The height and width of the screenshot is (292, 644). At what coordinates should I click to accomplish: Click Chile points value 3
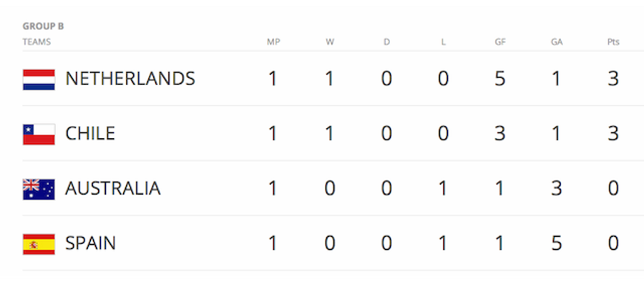[613, 133]
